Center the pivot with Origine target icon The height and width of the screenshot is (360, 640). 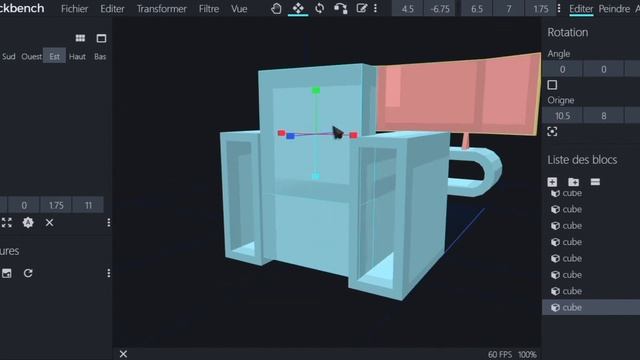click(552, 131)
